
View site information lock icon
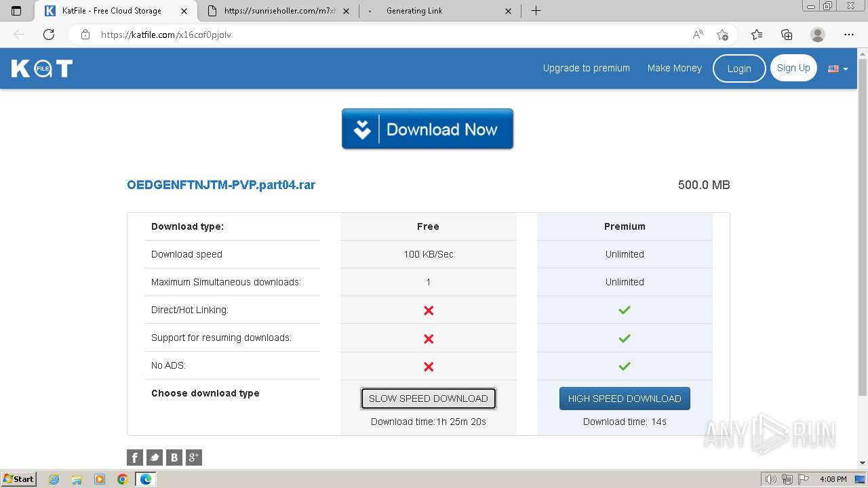coord(85,35)
